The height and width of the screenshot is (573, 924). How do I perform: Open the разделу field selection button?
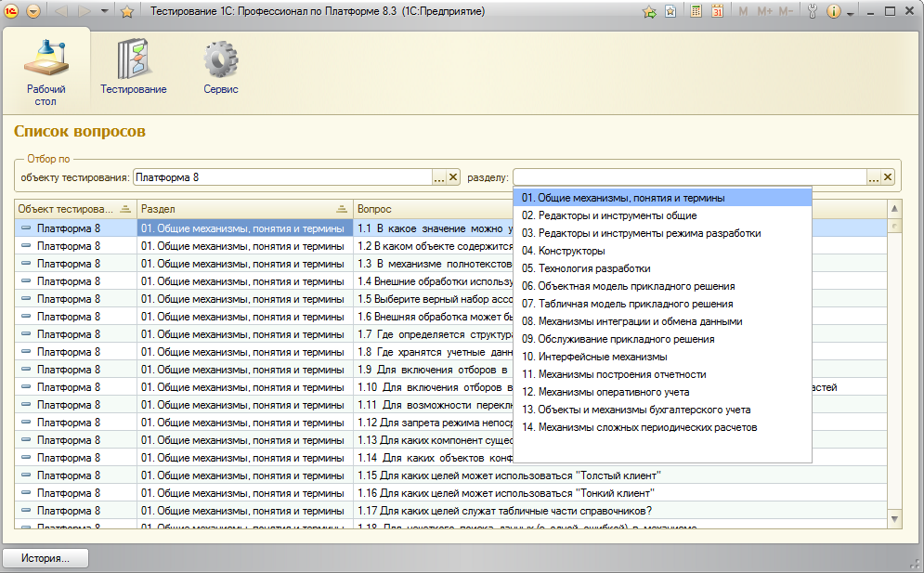click(873, 177)
